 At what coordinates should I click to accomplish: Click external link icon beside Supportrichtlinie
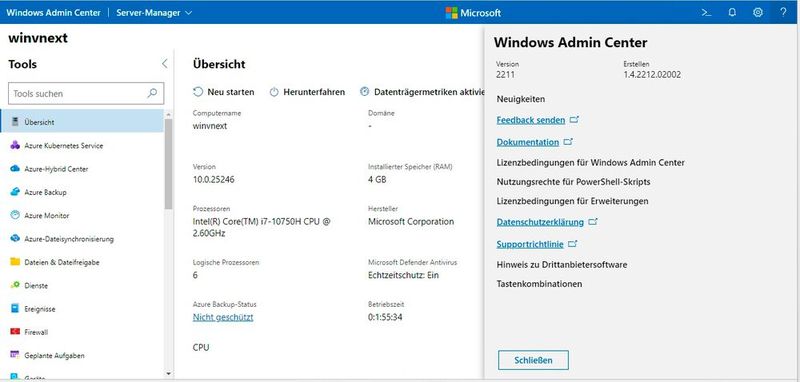click(572, 244)
